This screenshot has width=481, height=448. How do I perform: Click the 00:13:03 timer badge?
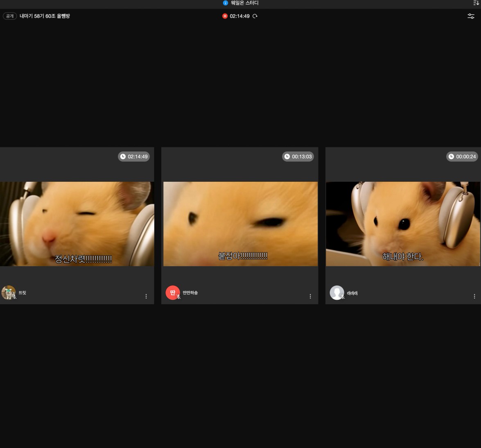pyautogui.click(x=298, y=156)
